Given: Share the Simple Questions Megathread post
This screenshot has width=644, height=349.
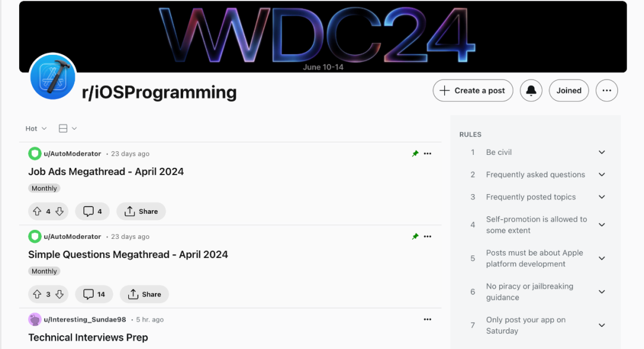Looking at the screenshot, I should [x=144, y=294].
